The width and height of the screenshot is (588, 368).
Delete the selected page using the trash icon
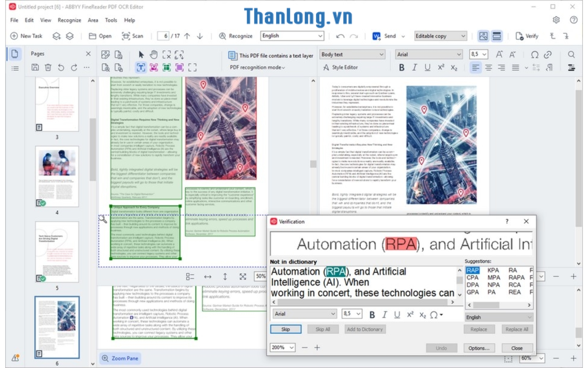(x=48, y=67)
